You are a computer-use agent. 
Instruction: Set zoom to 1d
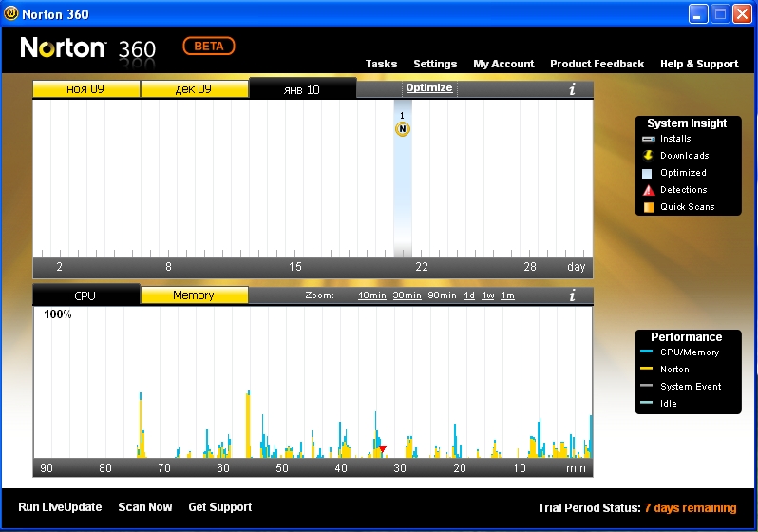pos(469,295)
